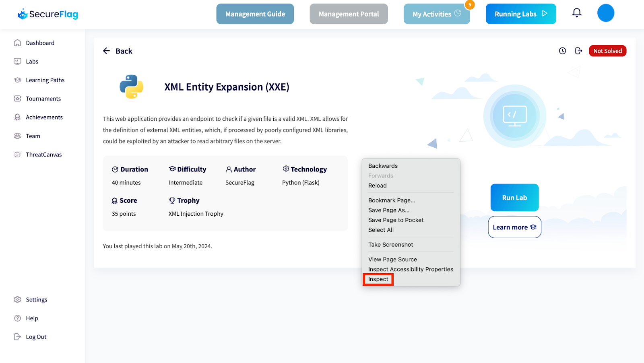
Task: Open the Management Guide
Action: 255,14
